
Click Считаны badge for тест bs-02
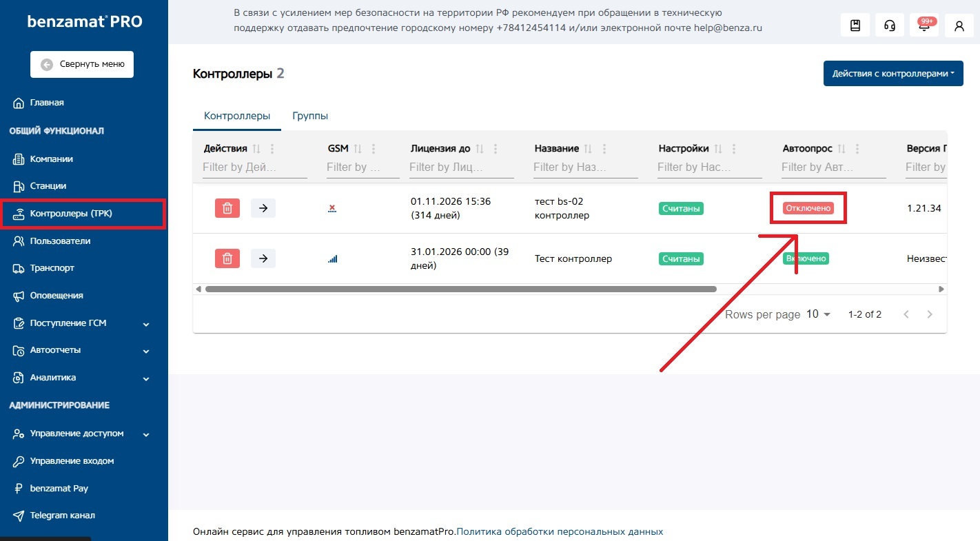(x=681, y=208)
